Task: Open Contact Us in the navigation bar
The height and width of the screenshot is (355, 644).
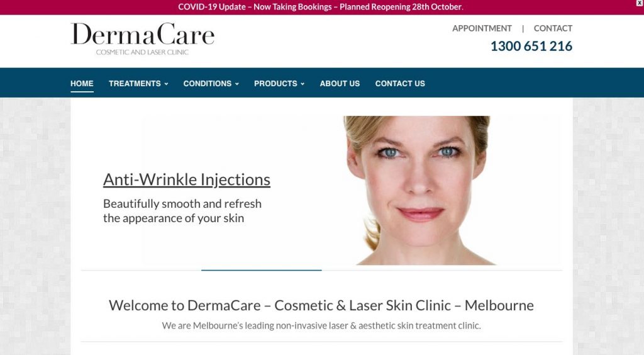Action: pyautogui.click(x=400, y=84)
